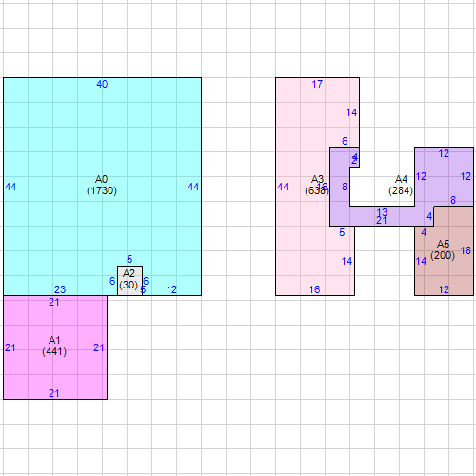Viewport: 476px width, 476px height.
Task: Click the A2 (30) area label
Action: click(x=129, y=279)
